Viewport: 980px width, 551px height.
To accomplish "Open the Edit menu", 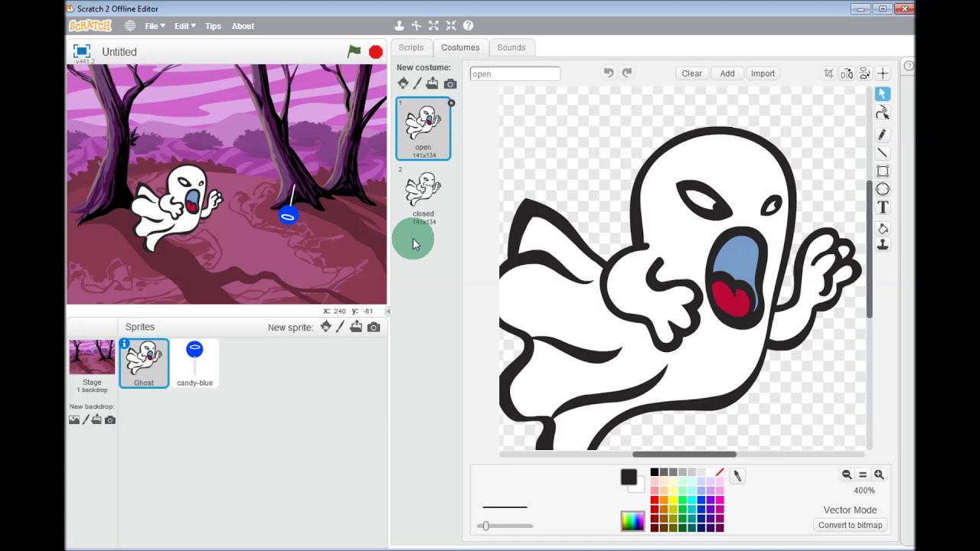I will point(185,26).
